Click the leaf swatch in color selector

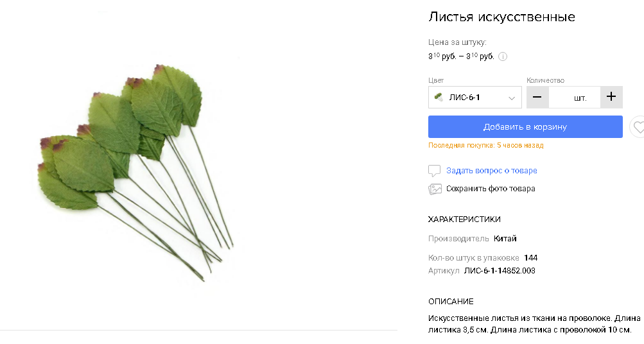tap(439, 98)
